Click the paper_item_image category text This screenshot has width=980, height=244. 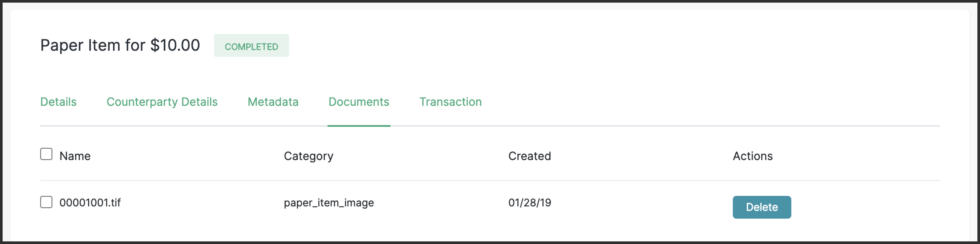329,203
